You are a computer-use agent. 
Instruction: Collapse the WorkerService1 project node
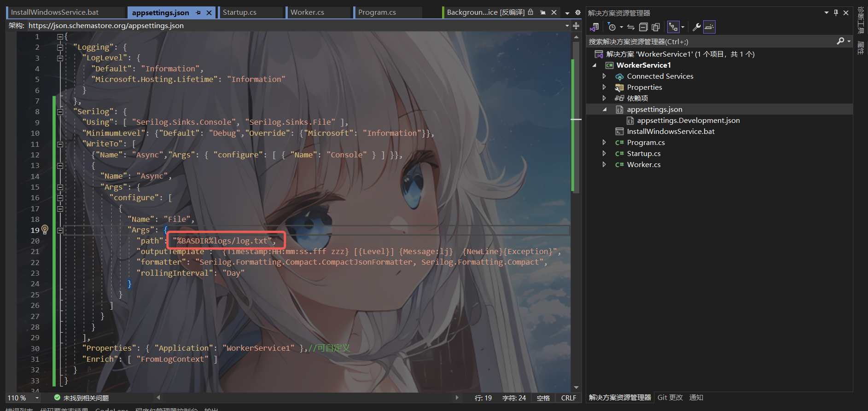tap(594, 65)
